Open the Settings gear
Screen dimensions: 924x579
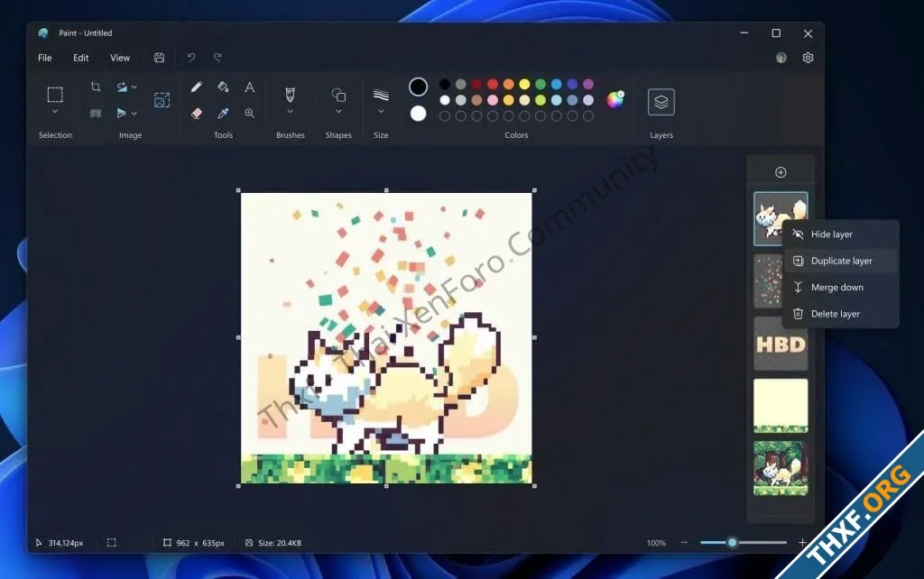click(x=808, y=58)
